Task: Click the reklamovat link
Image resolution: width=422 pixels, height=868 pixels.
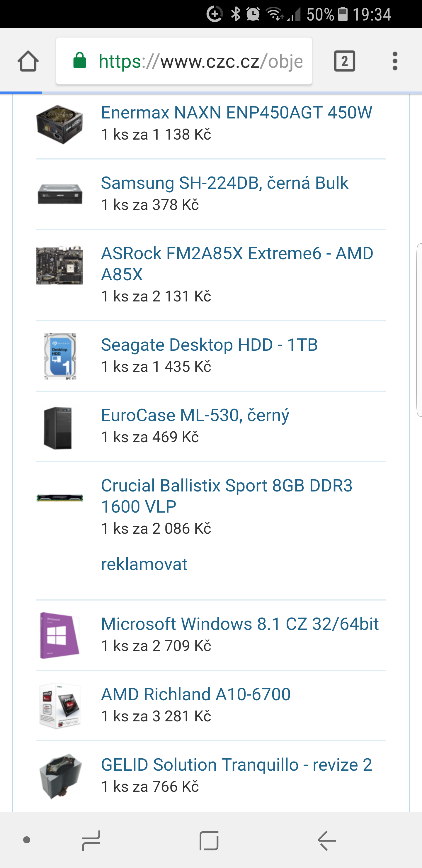Action: [x=144, y=564]
